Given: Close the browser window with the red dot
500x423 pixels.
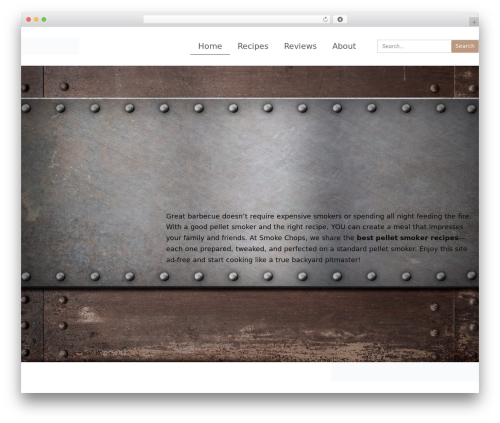Looking at the screenshot, I should coord(29,19).
